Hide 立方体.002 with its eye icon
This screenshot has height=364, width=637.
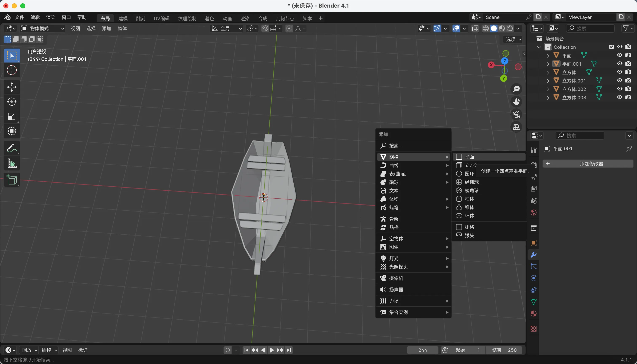pyautogui.click(x=620, y=89)
